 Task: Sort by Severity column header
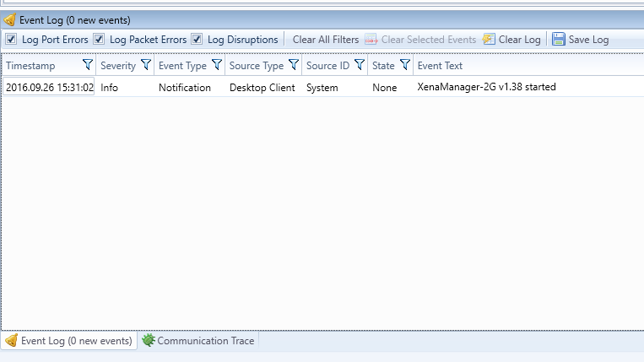click(118, 66)
